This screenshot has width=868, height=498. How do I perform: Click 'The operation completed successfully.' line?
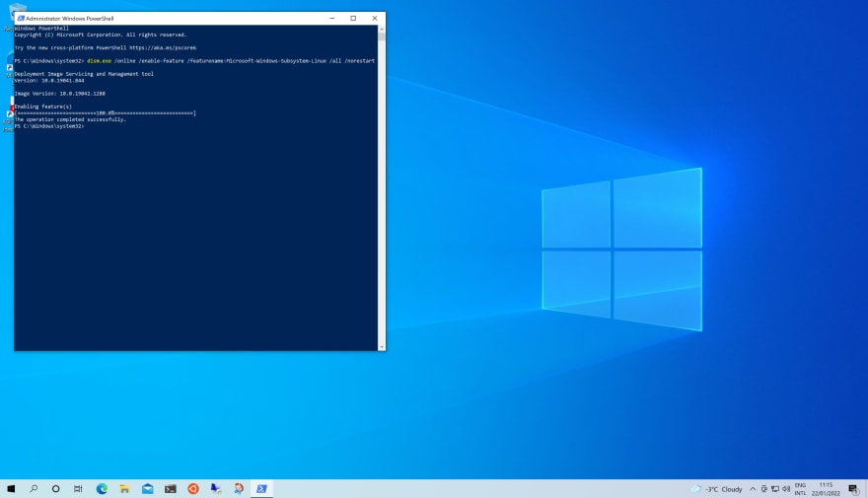[70, 119]
